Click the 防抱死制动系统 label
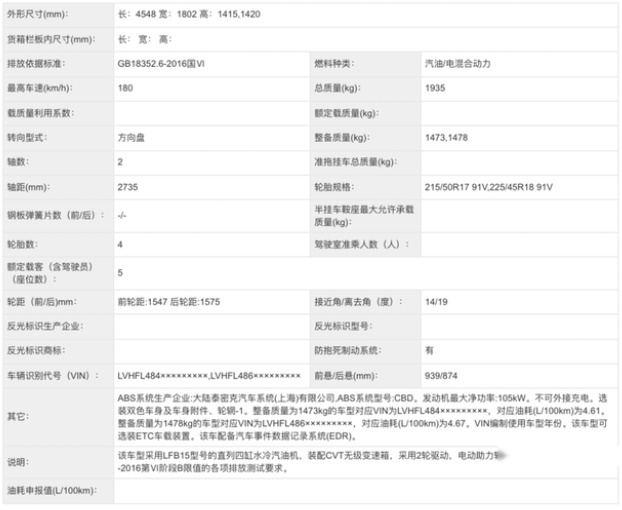Image resolution: width=622 pixels, height=510 pixels. tap(348, 350)
